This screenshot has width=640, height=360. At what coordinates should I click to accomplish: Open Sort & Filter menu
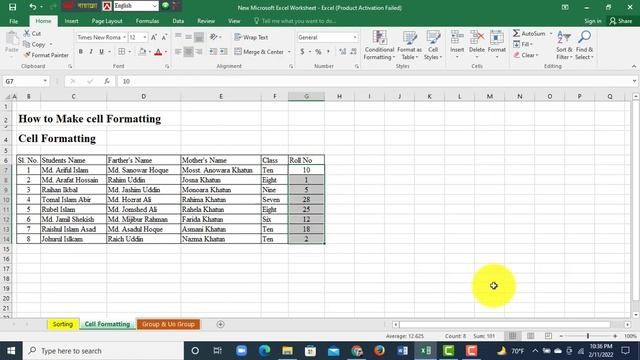(x=564, y=45)
